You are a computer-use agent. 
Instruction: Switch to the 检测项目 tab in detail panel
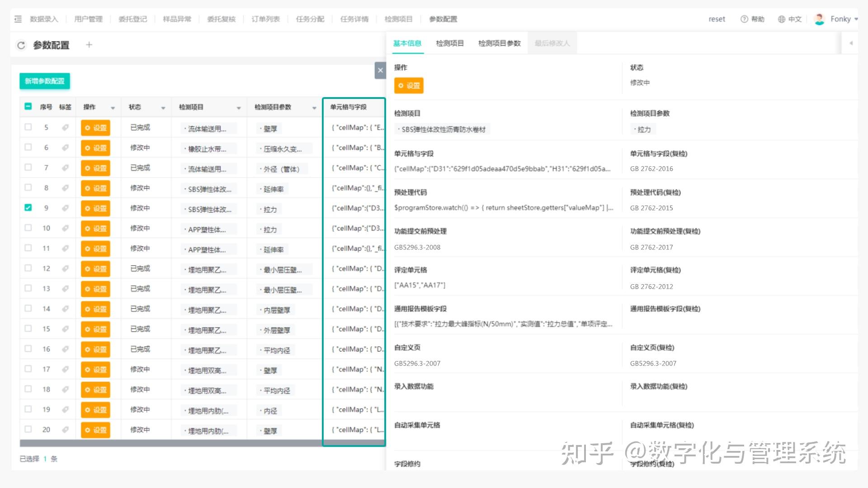(449, 43)
